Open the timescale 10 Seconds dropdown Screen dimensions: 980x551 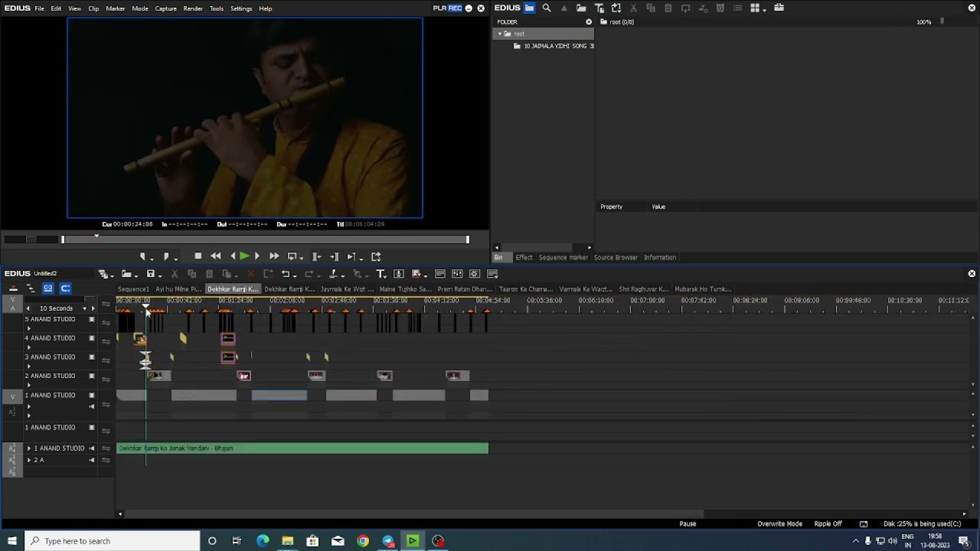point(84,308)
